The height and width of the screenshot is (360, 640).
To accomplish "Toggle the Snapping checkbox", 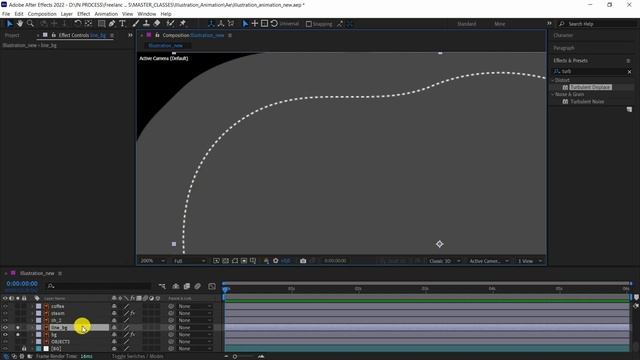I will click(309, 24).
